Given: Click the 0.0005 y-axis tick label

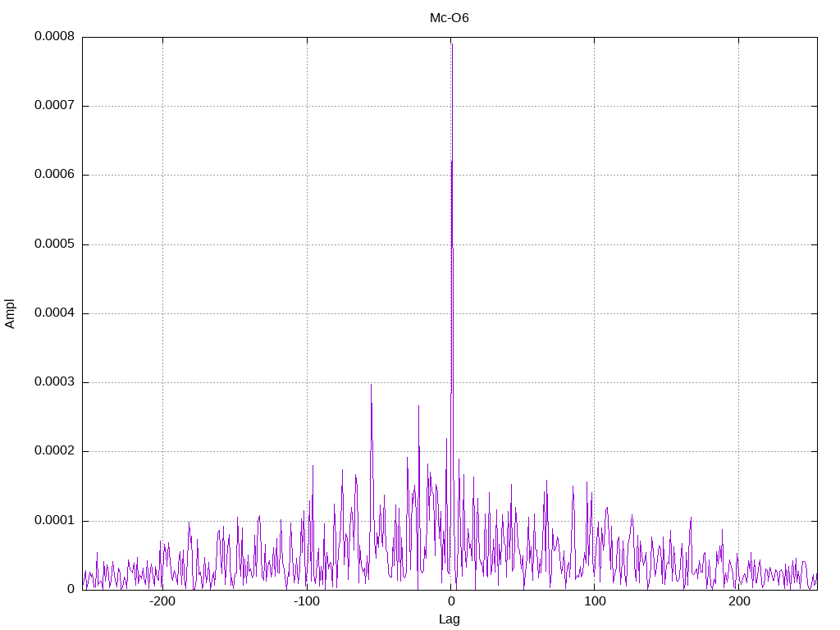Looking at the screenshot, I should point(54,244).
